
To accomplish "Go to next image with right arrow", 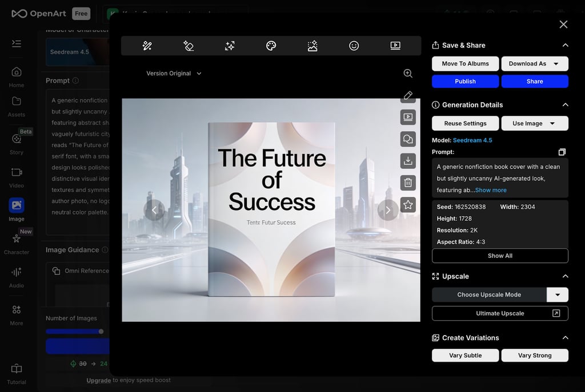I will click(388, 210).
